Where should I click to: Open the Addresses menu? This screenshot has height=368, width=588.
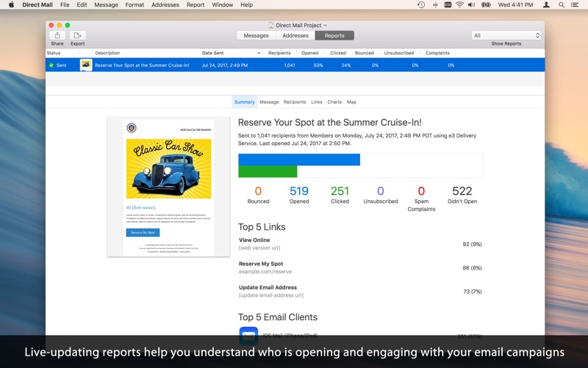165,5
